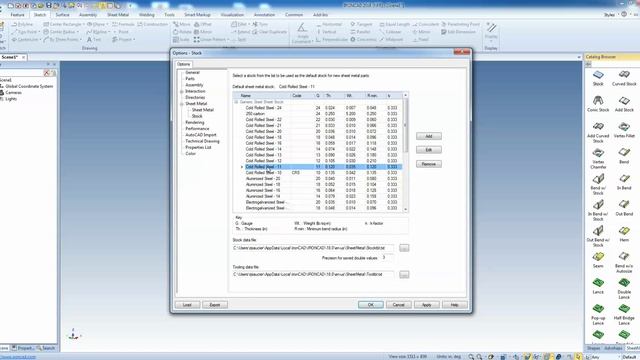Choose the Bend w/o Autosize icon

click(x=624, y=257)
